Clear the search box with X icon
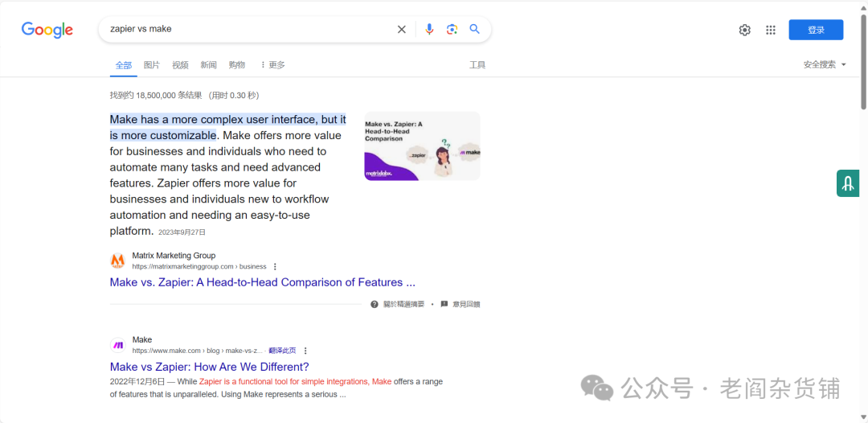868x423 pixels. click(402, 29)
